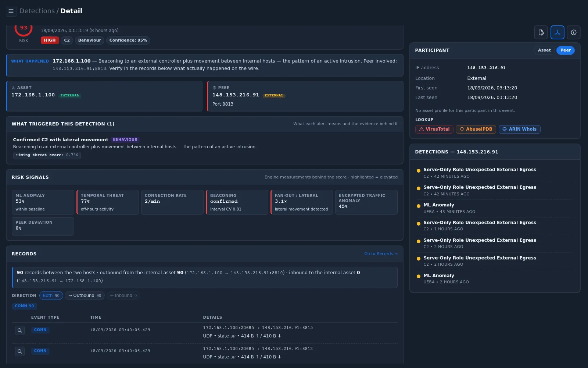588x368 pixels.
Task: Follow the Go to Records link
Action: tap(381, 254)
